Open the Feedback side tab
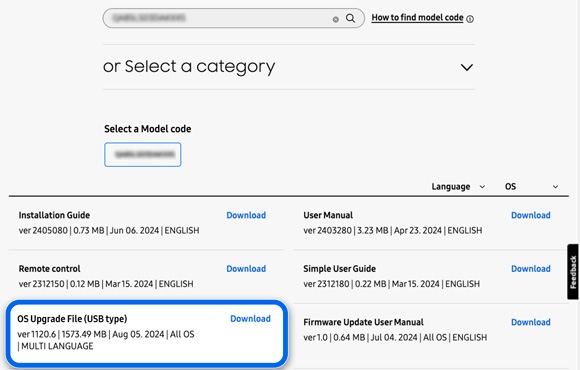 click(x=573, y=272)
